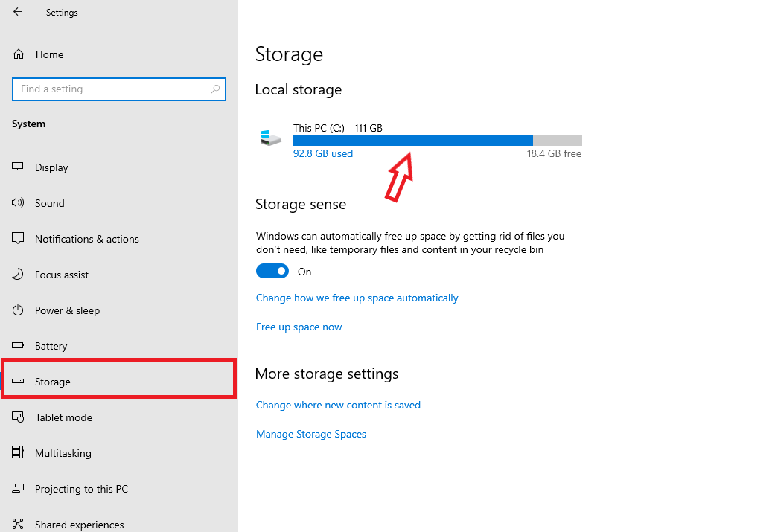769x532 pixels.
Task: Click the Sound speaker icon
Action: (x=18, y=202)
